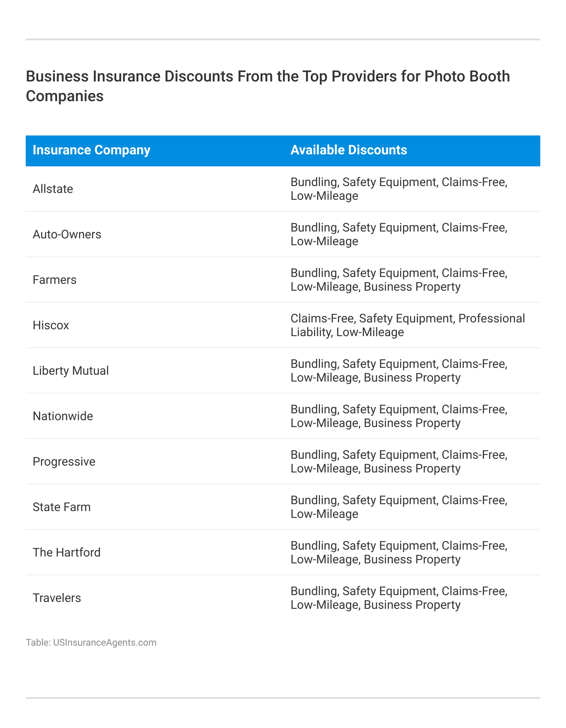
Task: Select the Farmers available discounts text
Action: point(399,280)
